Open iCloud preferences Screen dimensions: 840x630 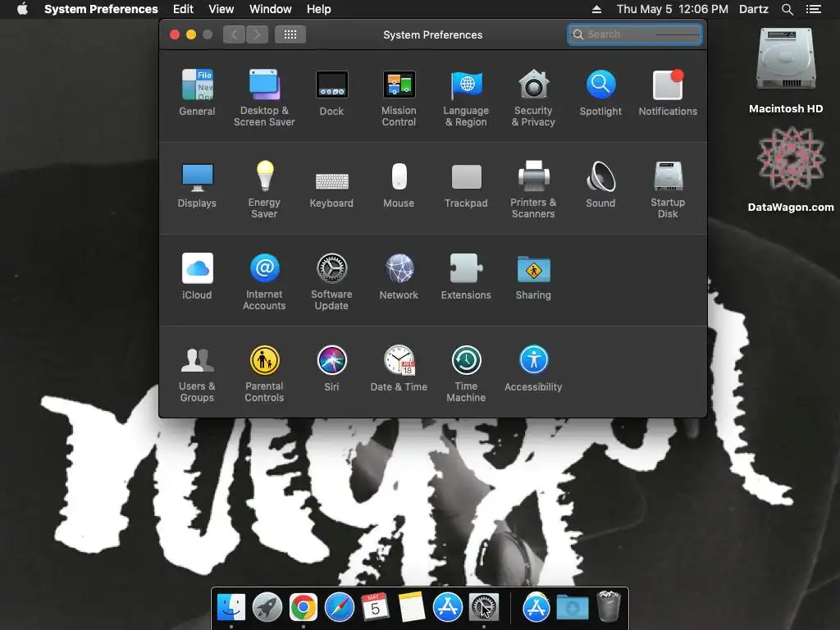pyautogui.click(x=197, y=276)
